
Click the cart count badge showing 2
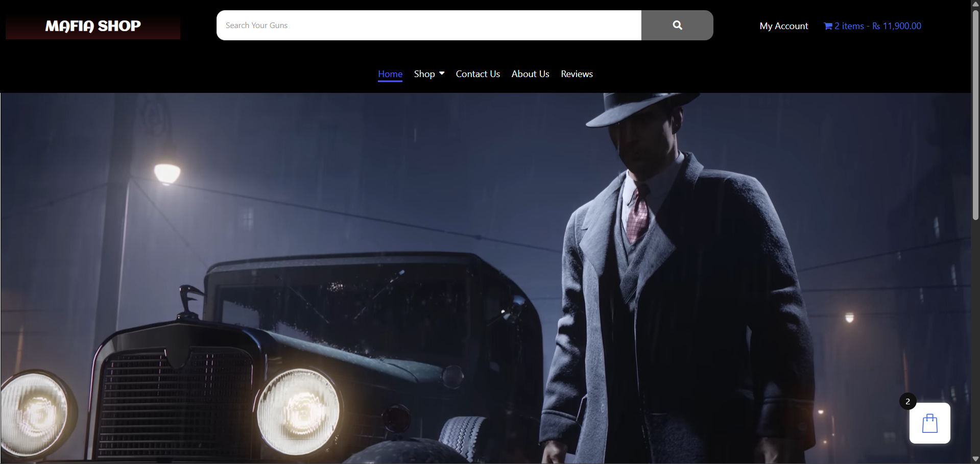coord(907,402)
